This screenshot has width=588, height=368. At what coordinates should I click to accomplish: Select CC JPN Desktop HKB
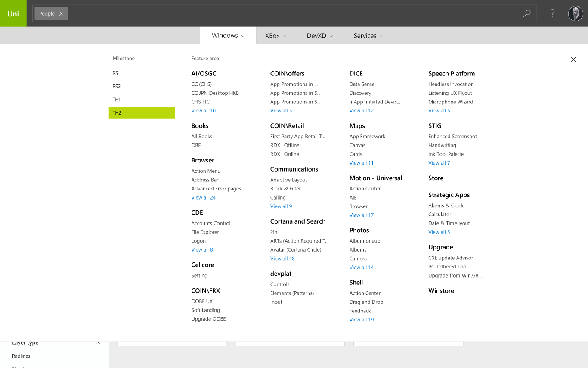click(x=215, y=93)
